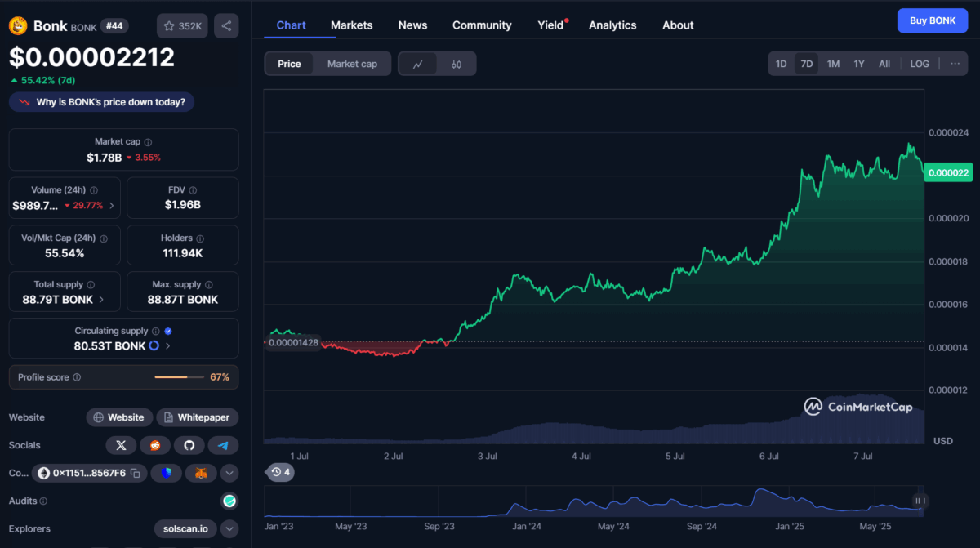Viewport: 980px width, 548px height.
Task: Open the Yield tab
Action: 551,25
